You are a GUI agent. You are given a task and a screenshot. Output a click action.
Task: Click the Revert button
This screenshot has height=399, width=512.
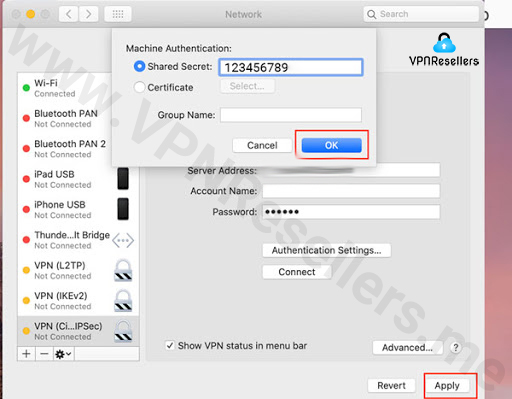pos(391,386)
